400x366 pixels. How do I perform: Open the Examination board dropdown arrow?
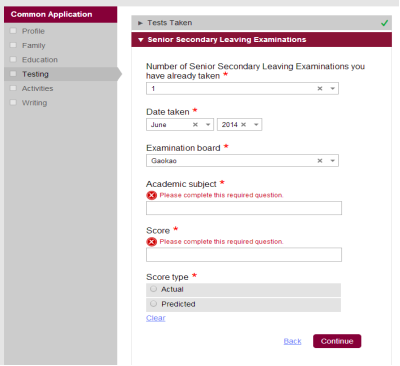point(332,161)
